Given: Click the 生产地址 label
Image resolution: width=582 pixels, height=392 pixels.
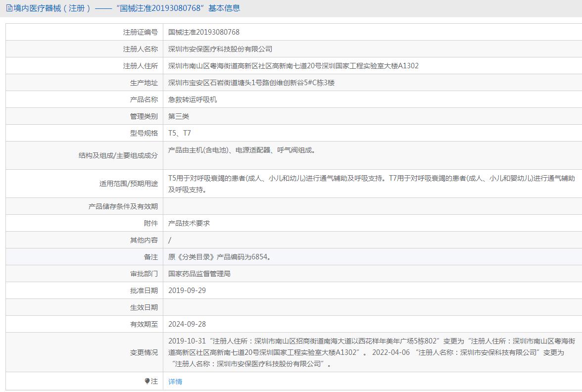Looking at the screenshot, I should (144, 83).
